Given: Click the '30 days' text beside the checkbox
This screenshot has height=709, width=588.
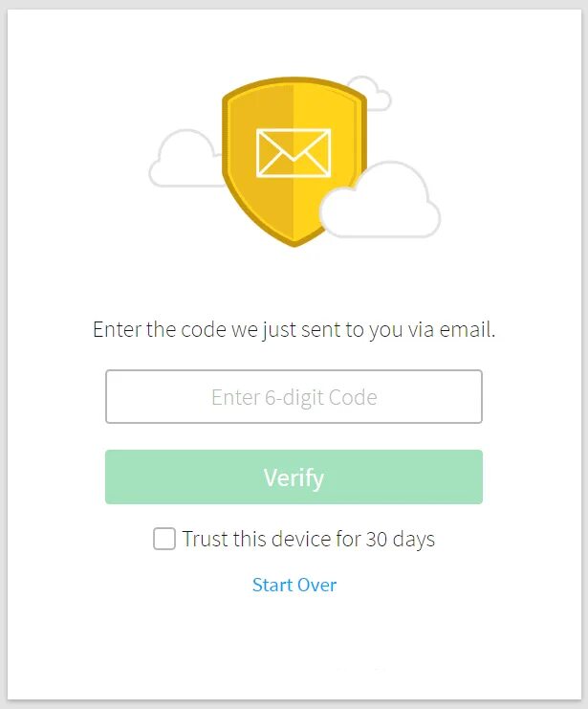Looking at the screenshot, I should [400, 539].
